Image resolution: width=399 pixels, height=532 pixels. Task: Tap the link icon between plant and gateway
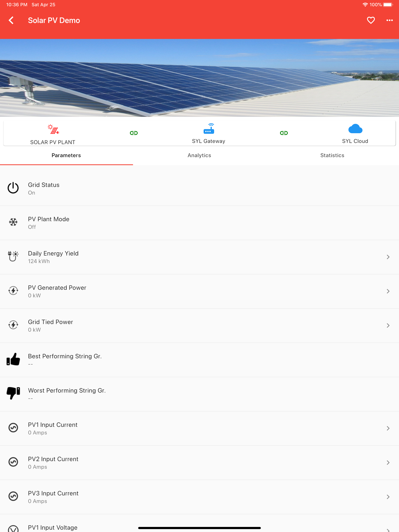134,133
